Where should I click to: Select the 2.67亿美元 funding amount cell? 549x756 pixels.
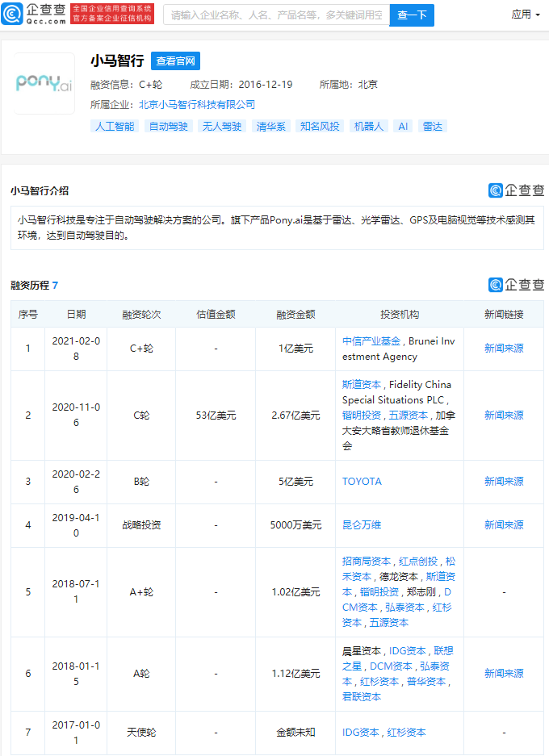tap(295, 416)
